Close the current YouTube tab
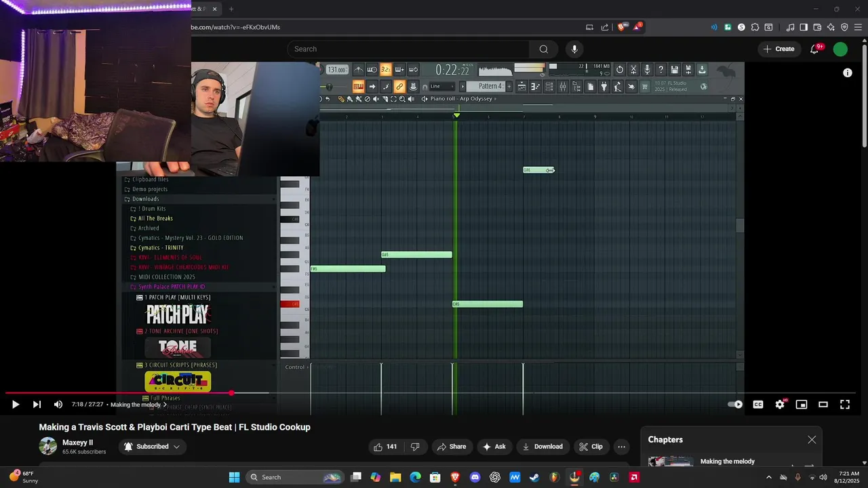The height and width of the screenshot is (488, 868). pyautogui.click(x=214, y=9)
